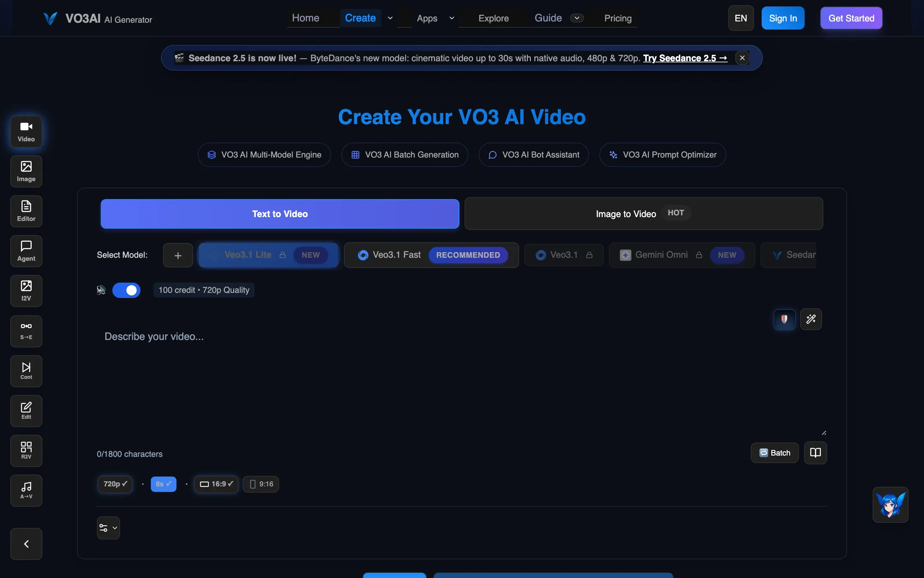Select the 9:16 aspect ratio
This screenshot has width=924, height=578.
261,484
